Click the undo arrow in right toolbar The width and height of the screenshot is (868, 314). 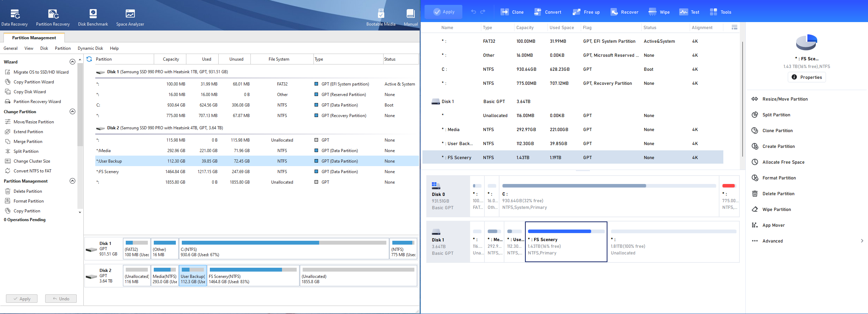coord(473,12)
